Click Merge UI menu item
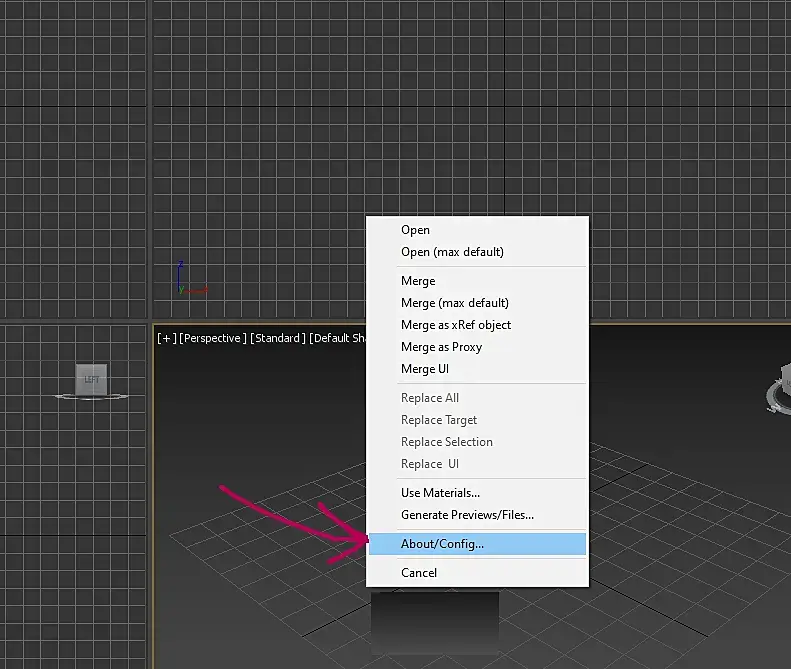This screenshot has width=791, height=669. point(477,369)
